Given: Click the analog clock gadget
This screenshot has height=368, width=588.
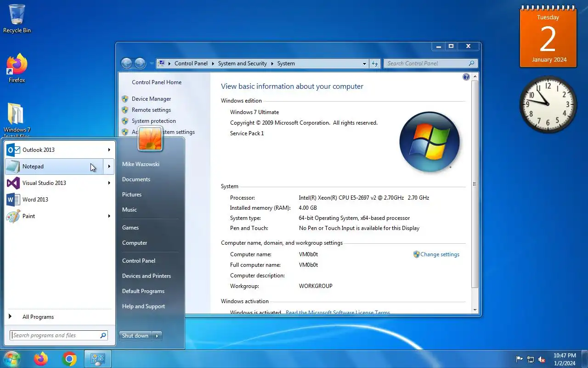Looking at the screenshot, I should pos(548,104).
